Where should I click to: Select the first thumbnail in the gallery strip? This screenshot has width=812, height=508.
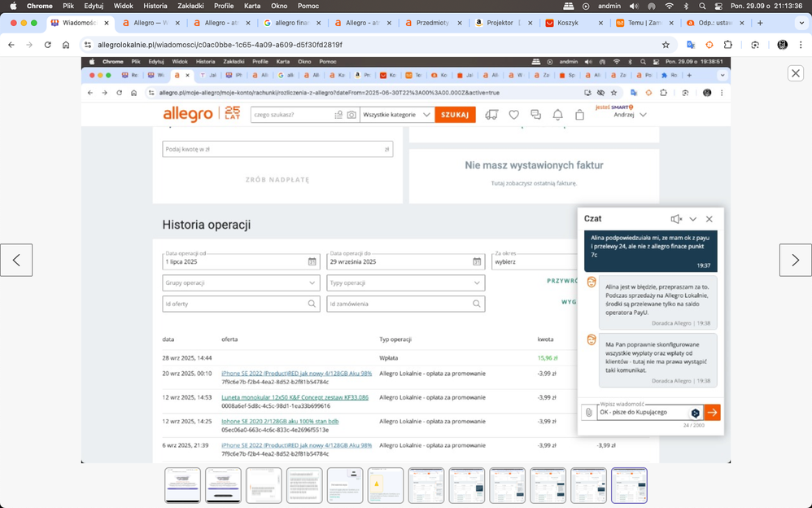pos(182,485)
